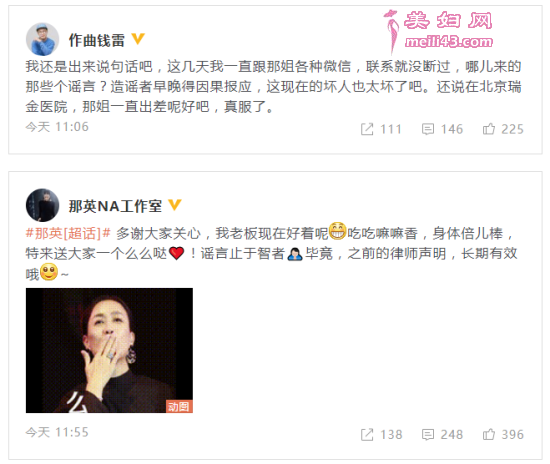Screen dimensions: 550x464
Task: Click verified V badge beside 那英NA工作室
Action: point(175,205)
